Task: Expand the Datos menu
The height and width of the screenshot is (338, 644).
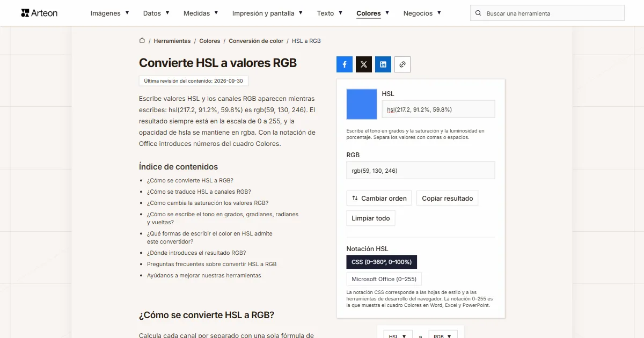Action: point(156,13)
